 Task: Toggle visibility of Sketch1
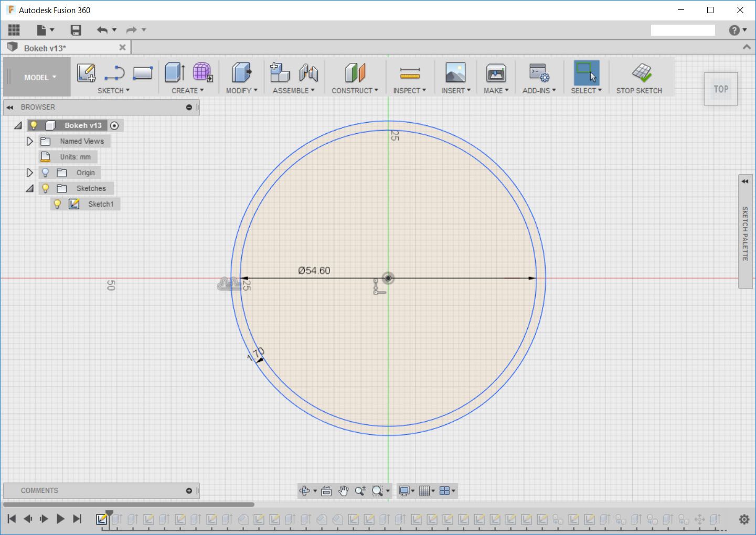click(58, 204)
